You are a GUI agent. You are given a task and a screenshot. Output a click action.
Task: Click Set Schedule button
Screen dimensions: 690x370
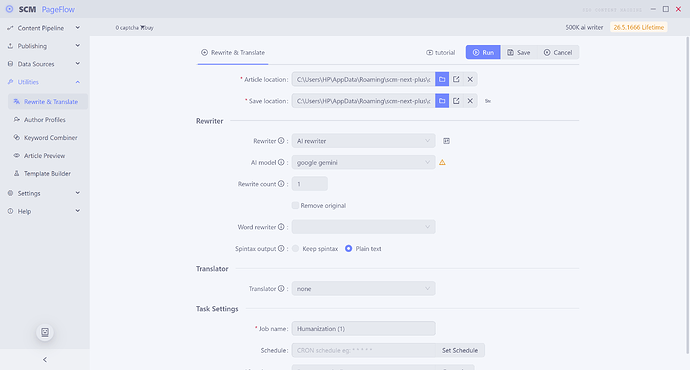point(460,350)
